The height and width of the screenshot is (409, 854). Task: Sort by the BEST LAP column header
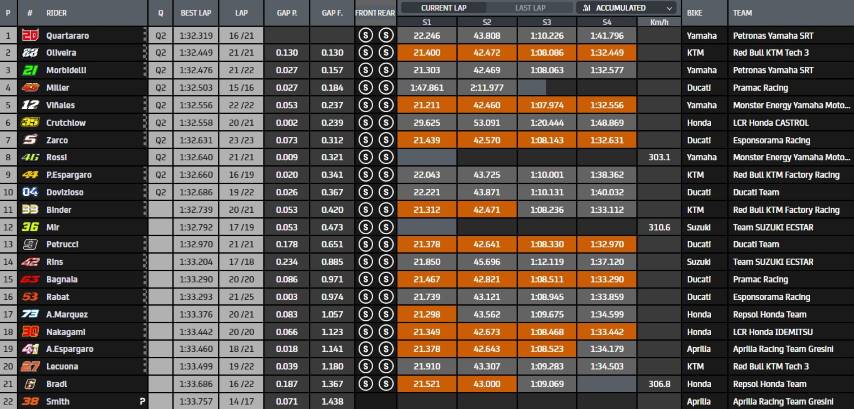[196, 13]
